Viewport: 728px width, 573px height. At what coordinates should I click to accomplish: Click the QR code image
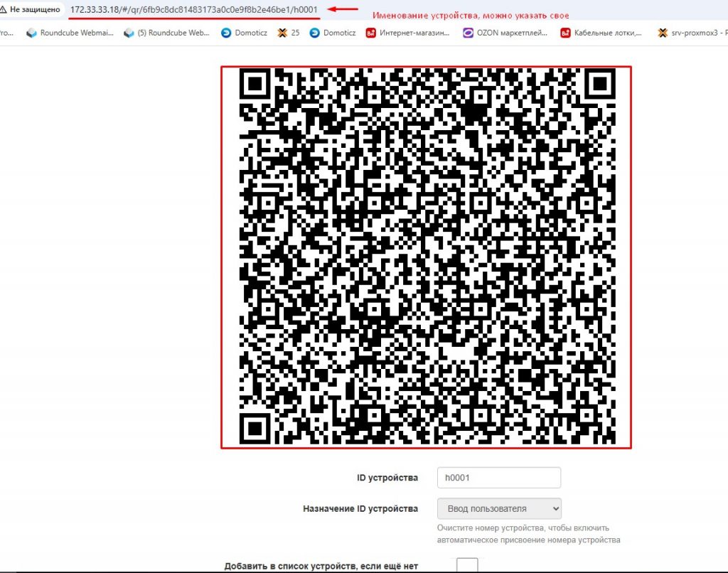click(427, 257)
